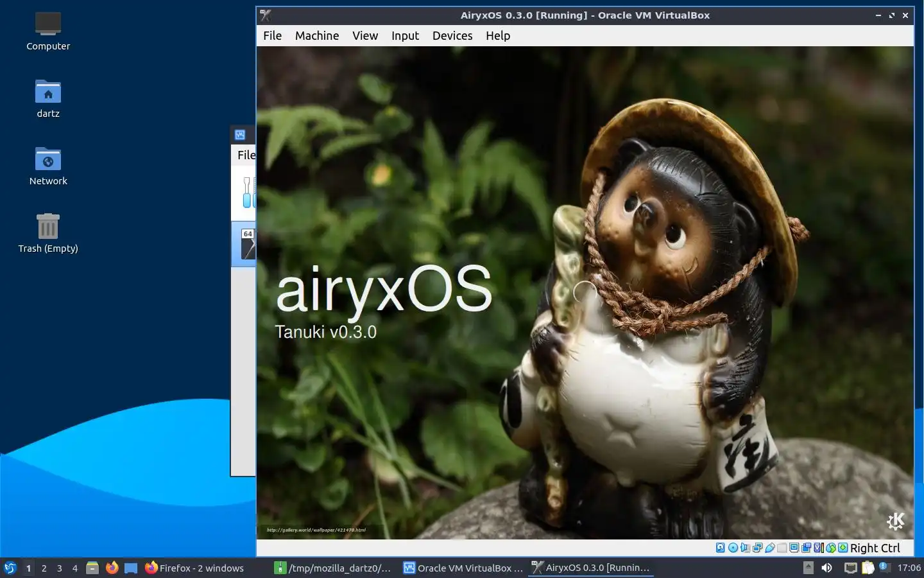This screenshot has width=924, height=578.
Task: Click the Tanuki v0.3.0 version text
Action: [326, 332]
